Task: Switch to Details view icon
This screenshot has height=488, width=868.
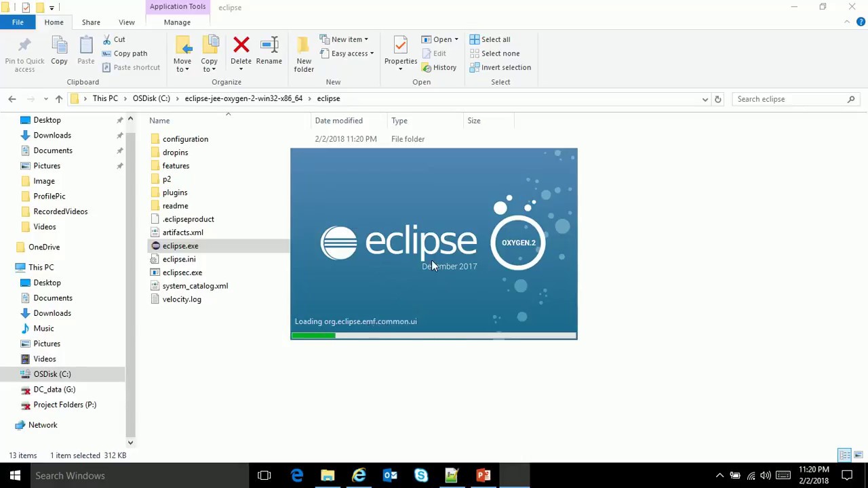Action: pos(844,455)
